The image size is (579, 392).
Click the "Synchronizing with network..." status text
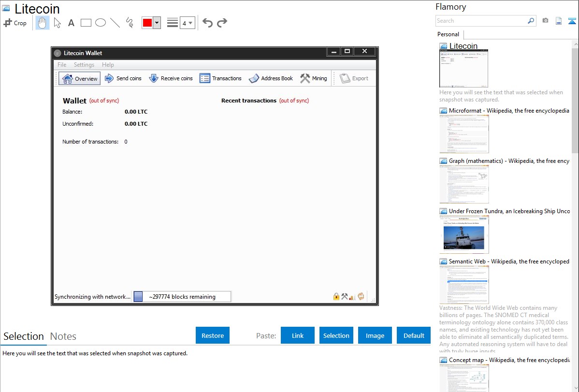(92, 297)
